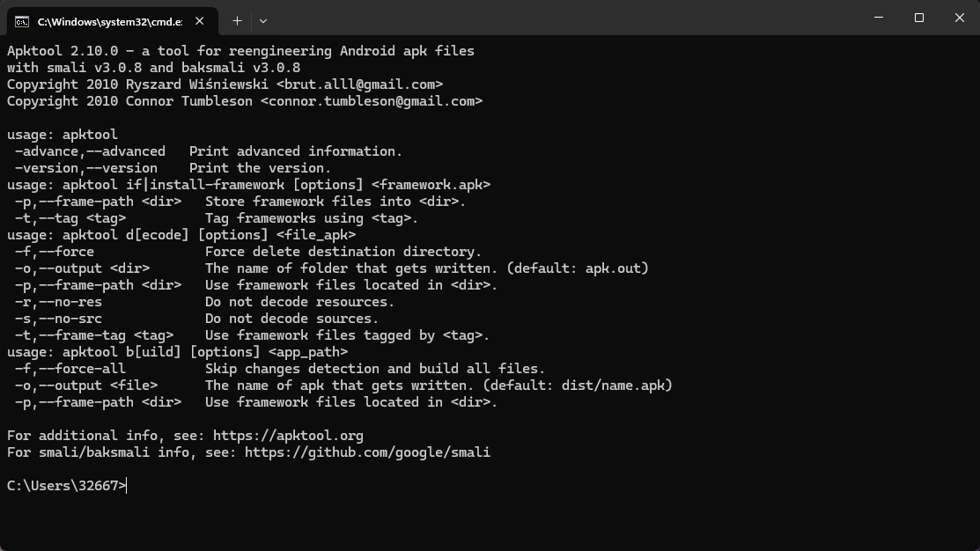Click the "Apktool 2.10.0" header text

click(x=62, y=51)
